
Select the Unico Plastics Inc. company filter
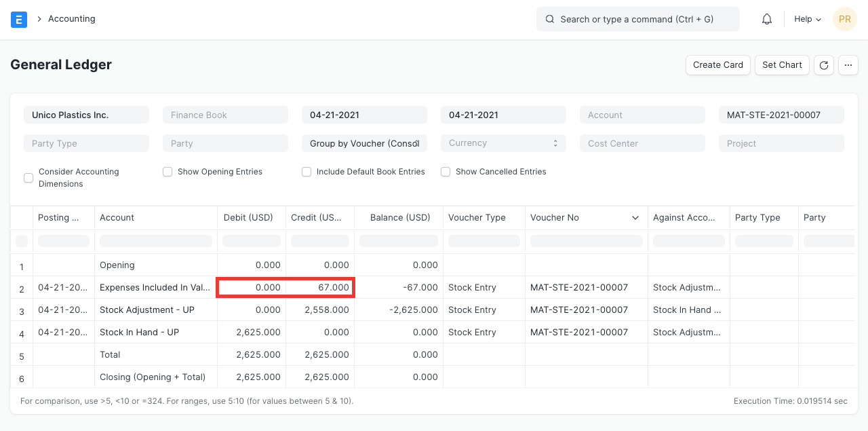pyautogui.click(x=86, y=114)
